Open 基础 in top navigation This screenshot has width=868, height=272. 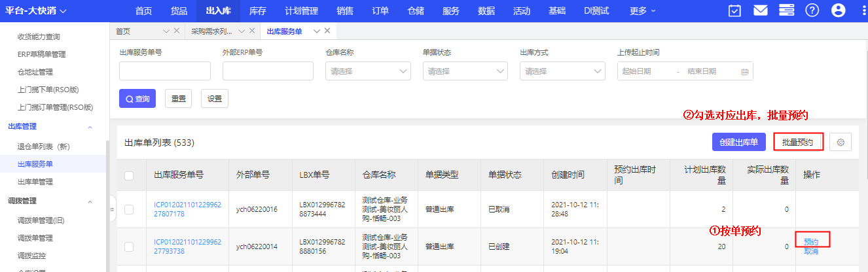tap(557, 10)
